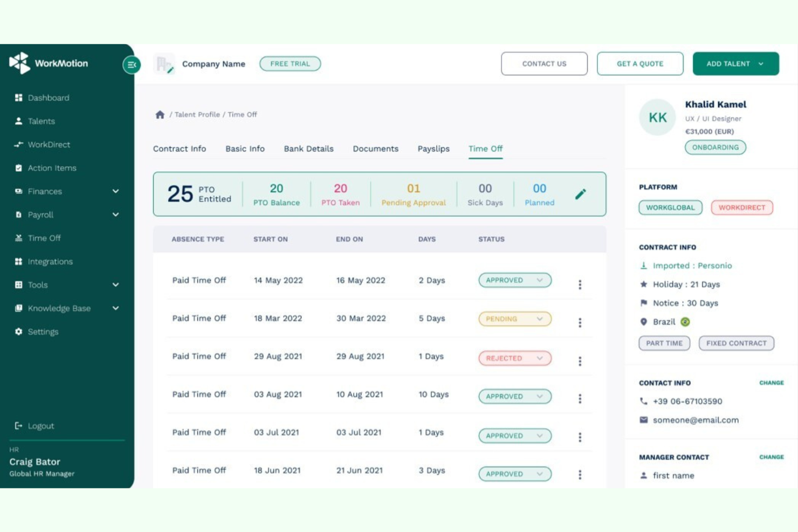Click Talent Profile in the breadcrumb

coord(197,115)
